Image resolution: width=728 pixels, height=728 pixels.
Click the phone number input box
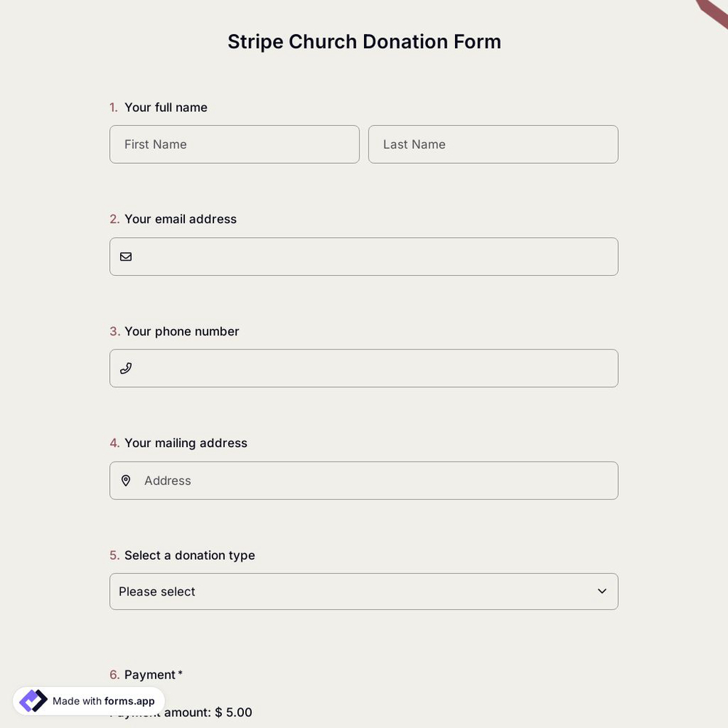click(x=364, y=368)
